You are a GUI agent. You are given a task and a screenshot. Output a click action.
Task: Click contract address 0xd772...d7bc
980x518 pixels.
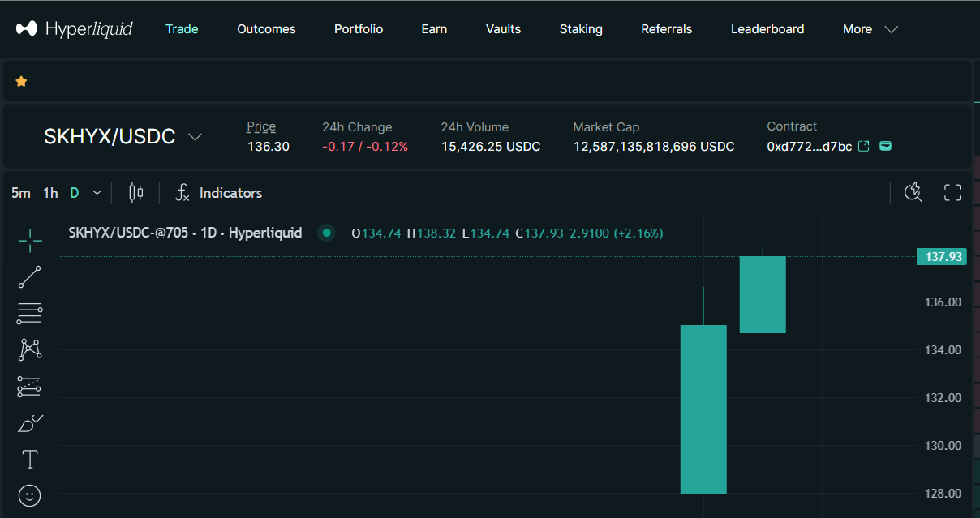810,147
